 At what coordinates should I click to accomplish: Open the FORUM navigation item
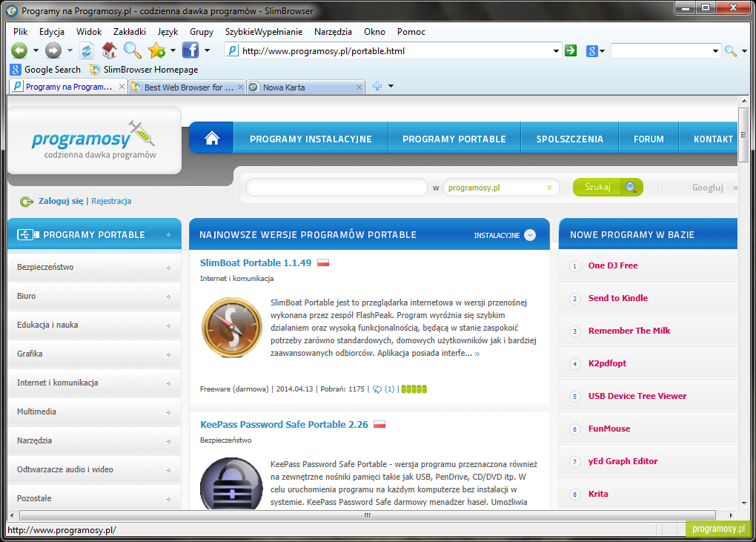point(649,139)
